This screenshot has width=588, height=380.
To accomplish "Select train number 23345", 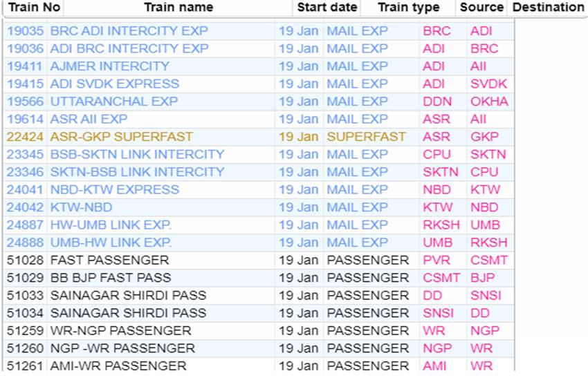I will 25,154.
